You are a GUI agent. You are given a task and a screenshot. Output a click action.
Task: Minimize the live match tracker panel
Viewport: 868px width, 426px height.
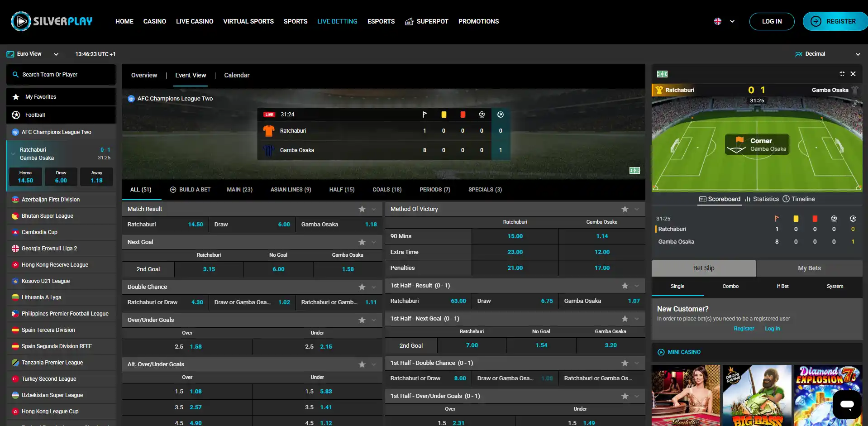coord(842,74)
